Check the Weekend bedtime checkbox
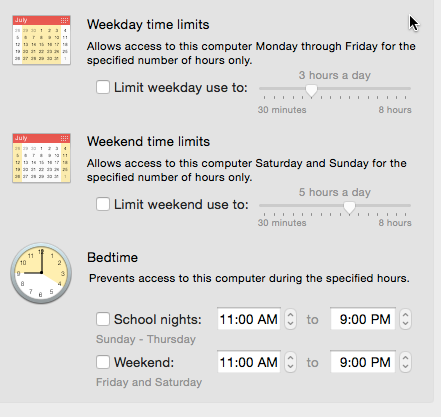This screenshot has width=441, height=417. click(x=103, y=362)
